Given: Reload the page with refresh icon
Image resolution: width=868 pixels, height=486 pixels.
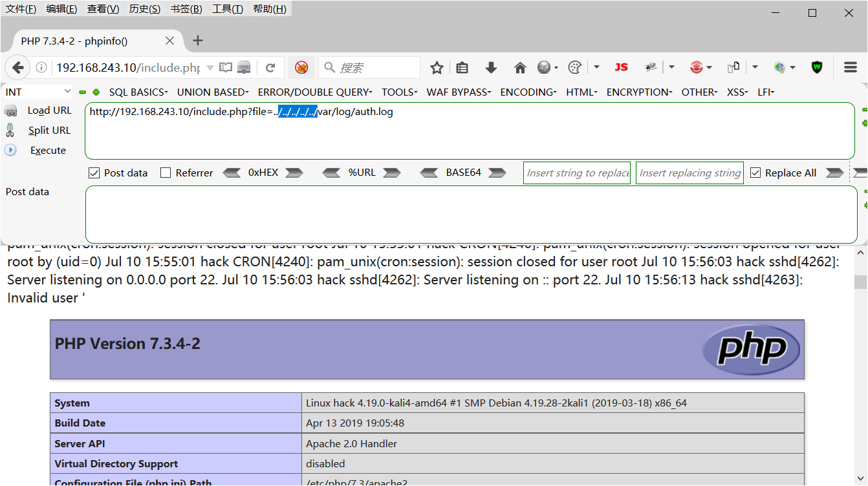Looking at the screenshot, I should pos(270,67).
